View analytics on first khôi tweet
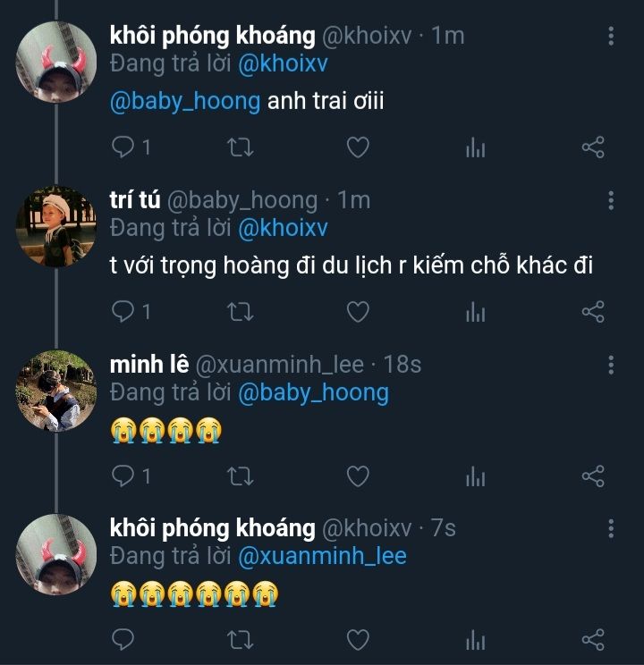This screenshot has width=644, height=665. pyautogui.click(x=475, y=147)
